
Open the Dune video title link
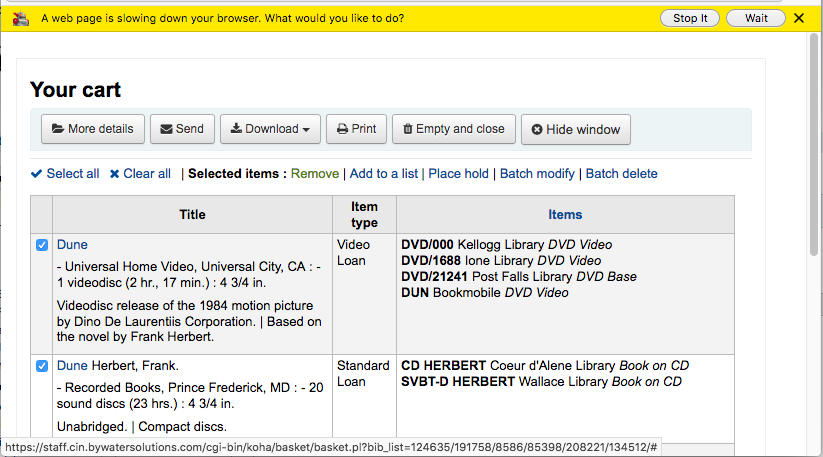[x=72, y=244]
